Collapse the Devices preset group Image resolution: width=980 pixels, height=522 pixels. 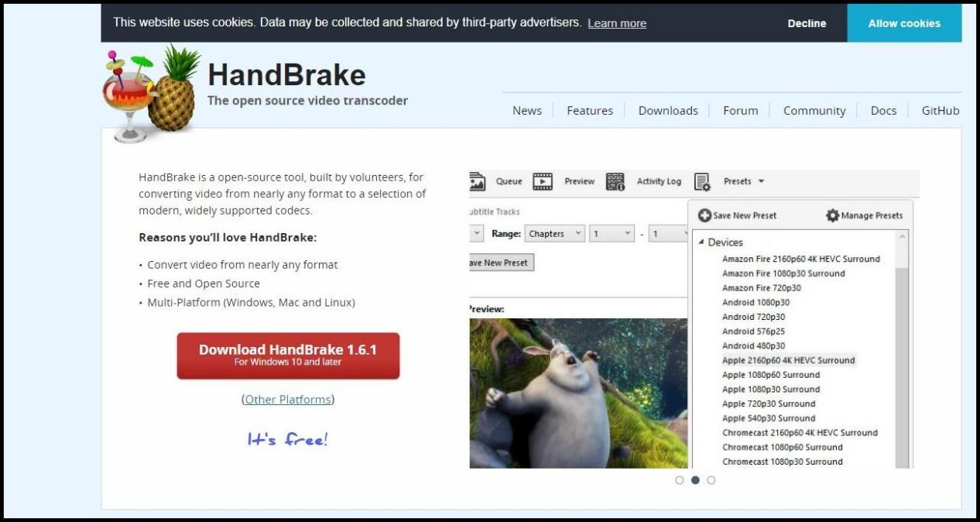pyautogui.click(x=701, y=242)
